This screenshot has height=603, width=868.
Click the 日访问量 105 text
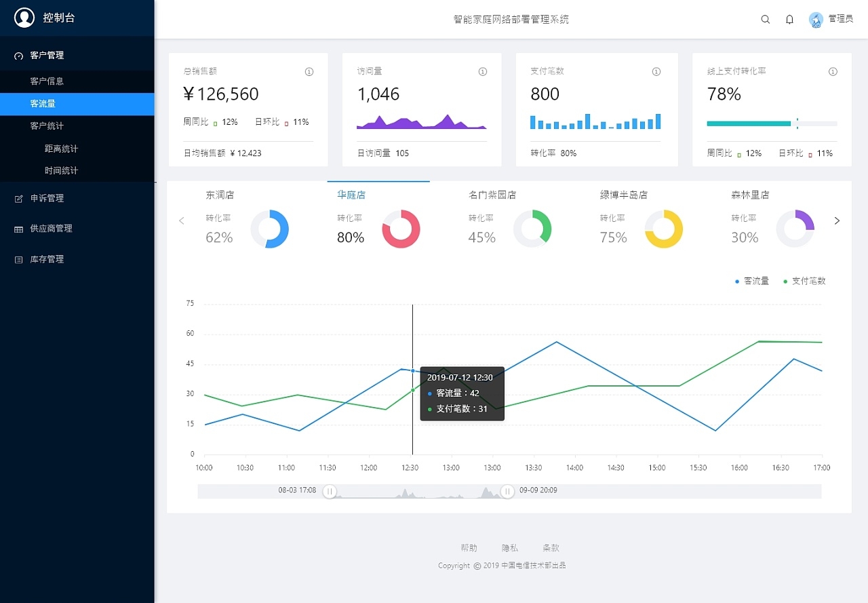click(x=383, y=153)
